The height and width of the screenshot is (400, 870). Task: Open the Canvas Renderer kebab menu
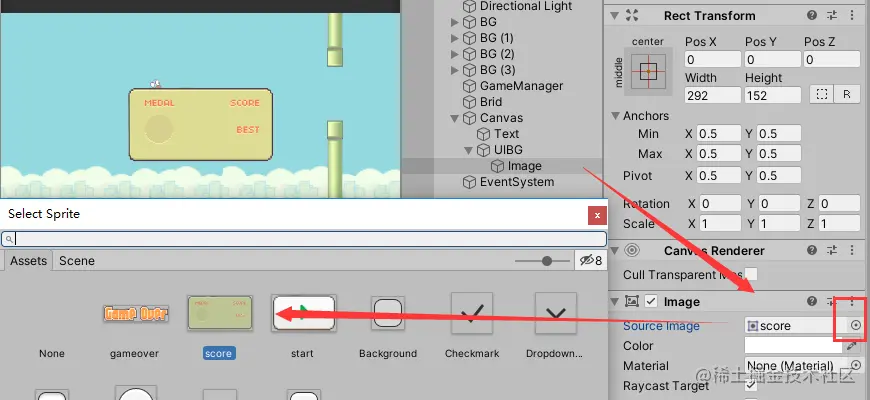point(852,251)
